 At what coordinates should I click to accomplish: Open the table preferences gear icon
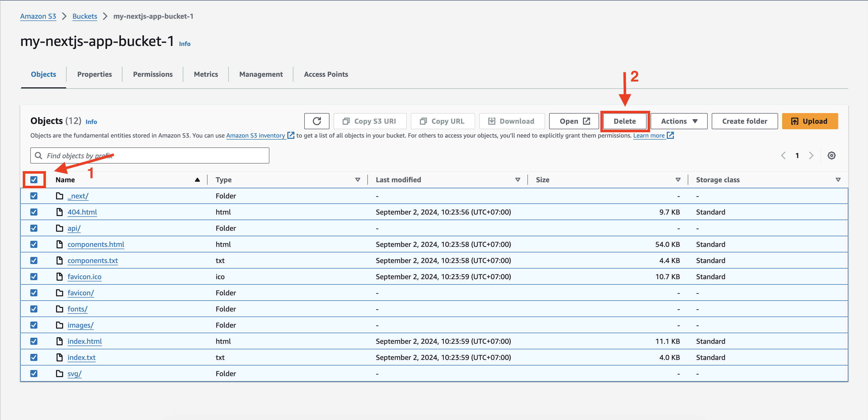[831, 155]
